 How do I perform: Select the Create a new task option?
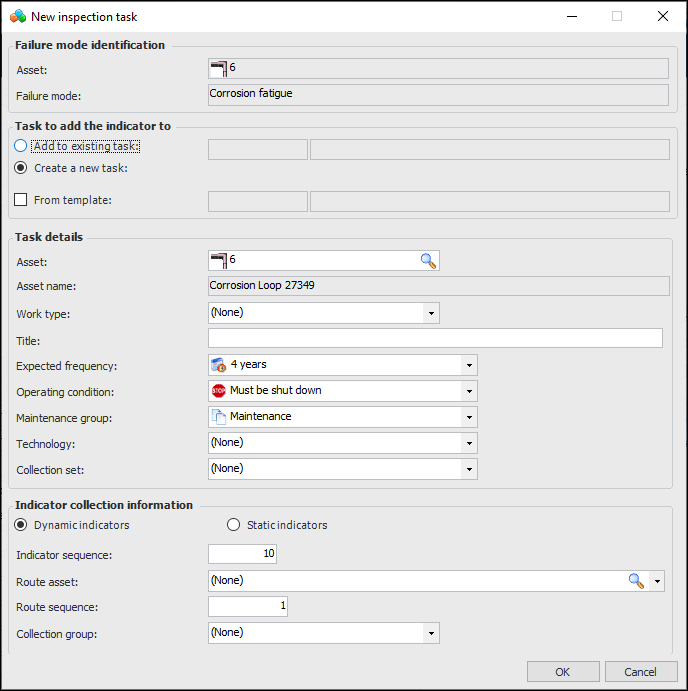(20, 168)
